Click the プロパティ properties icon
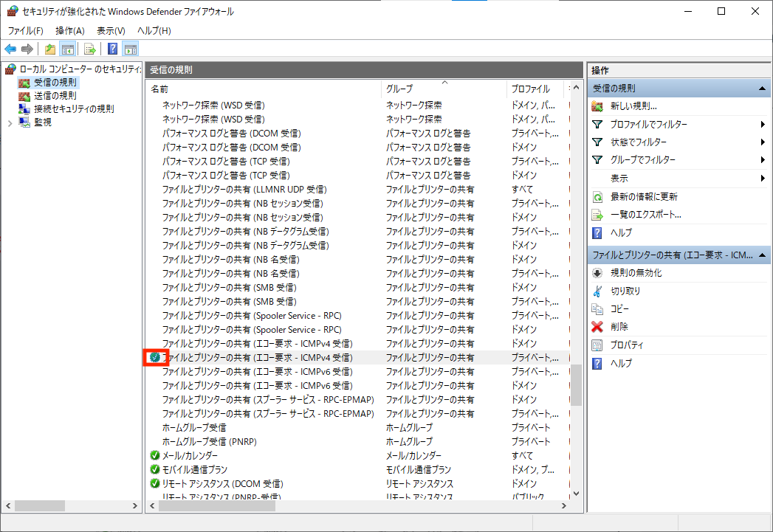The height and width of the screenshot is (532, 773). click(597, 345)
